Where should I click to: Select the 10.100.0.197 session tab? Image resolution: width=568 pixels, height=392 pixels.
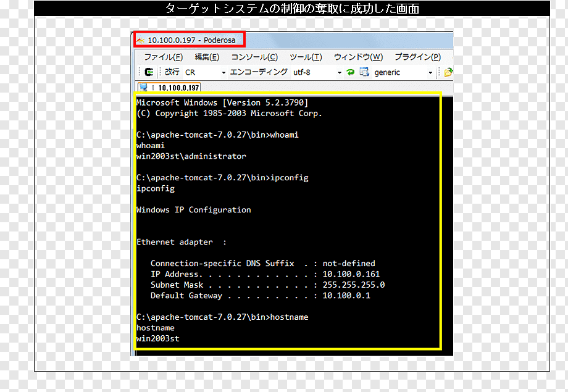pyautogui.click(x=169, y=87)
